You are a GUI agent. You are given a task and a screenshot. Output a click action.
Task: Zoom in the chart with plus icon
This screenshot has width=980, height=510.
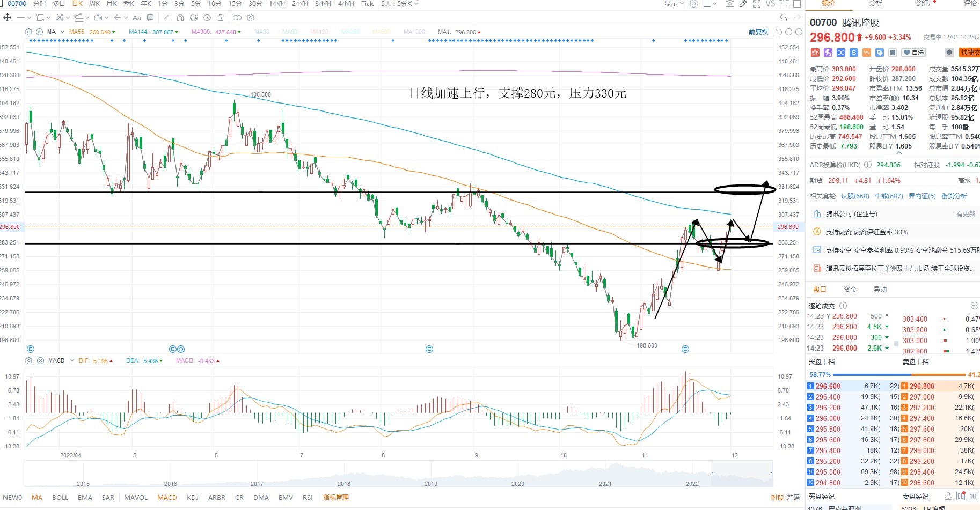pos(799,32)
